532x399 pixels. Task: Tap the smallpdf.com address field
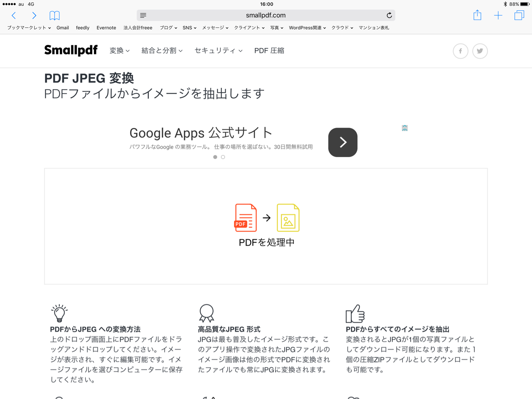[x=266, y=15]
